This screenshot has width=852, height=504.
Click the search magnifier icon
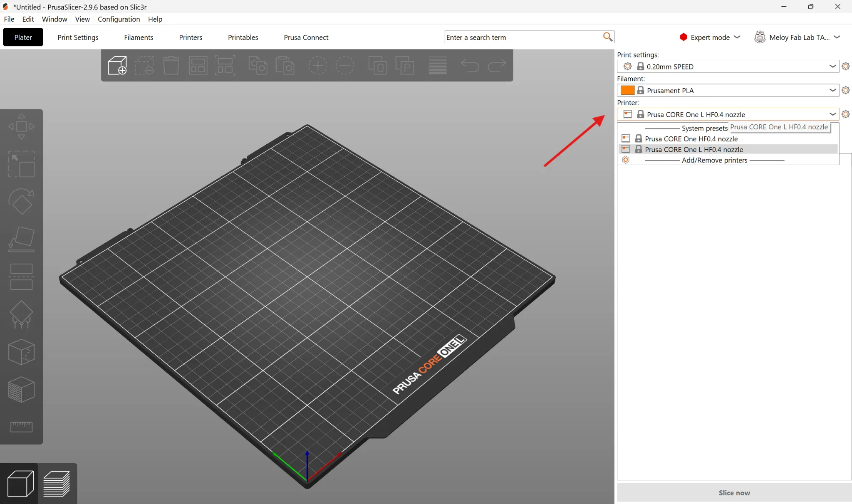coord(608,37)
